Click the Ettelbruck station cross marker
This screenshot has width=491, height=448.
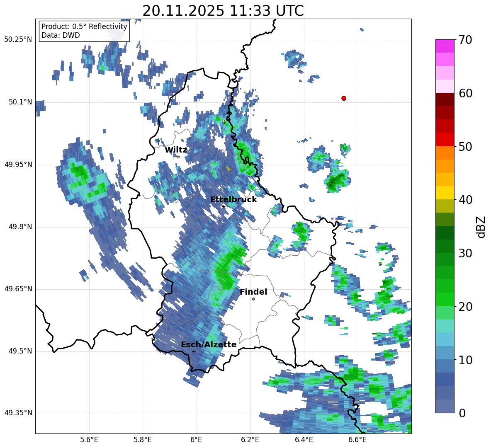pos(224,206)
